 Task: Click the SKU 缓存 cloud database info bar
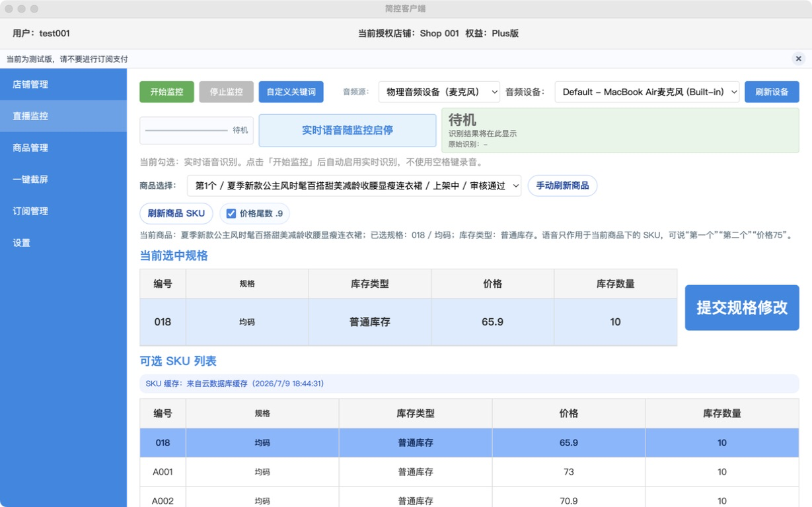coord(469,384)
